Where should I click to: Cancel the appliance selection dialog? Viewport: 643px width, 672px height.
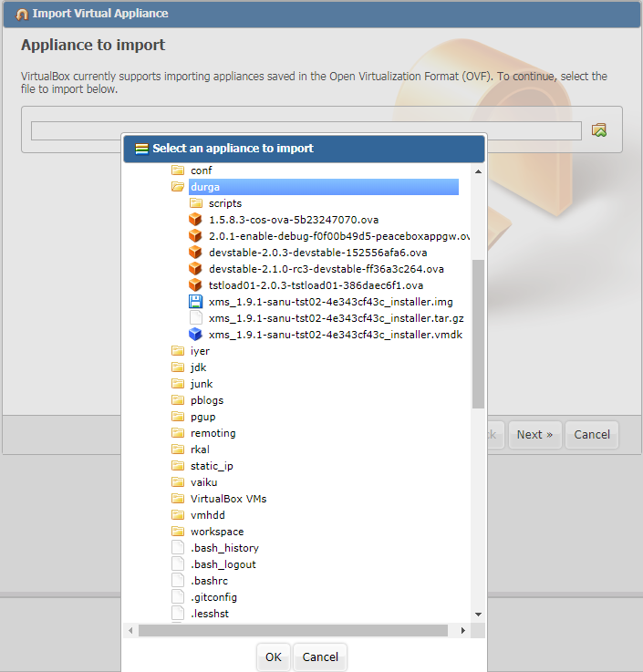tap(320, 656)
